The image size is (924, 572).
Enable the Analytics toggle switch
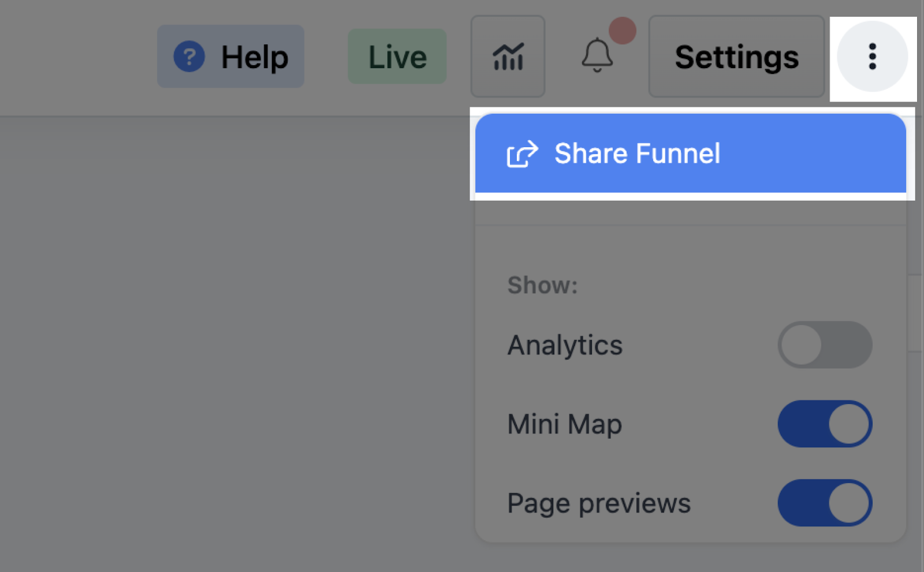[825, 345]
